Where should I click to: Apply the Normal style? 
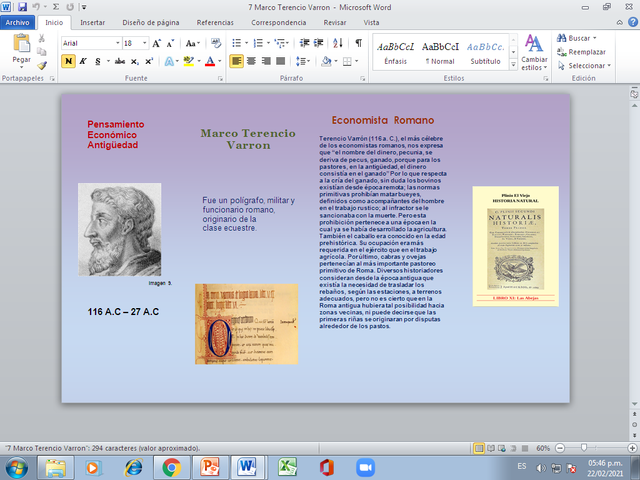tap(440, 53)
